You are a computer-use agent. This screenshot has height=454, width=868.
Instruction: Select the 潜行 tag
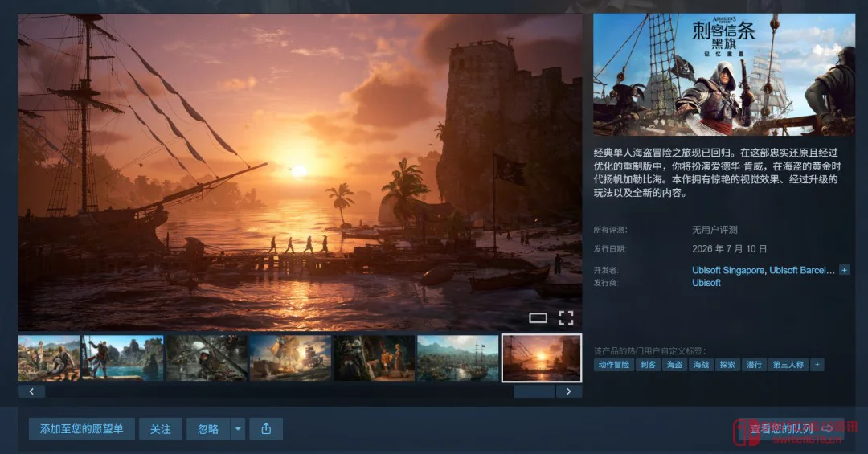[754, 364]
